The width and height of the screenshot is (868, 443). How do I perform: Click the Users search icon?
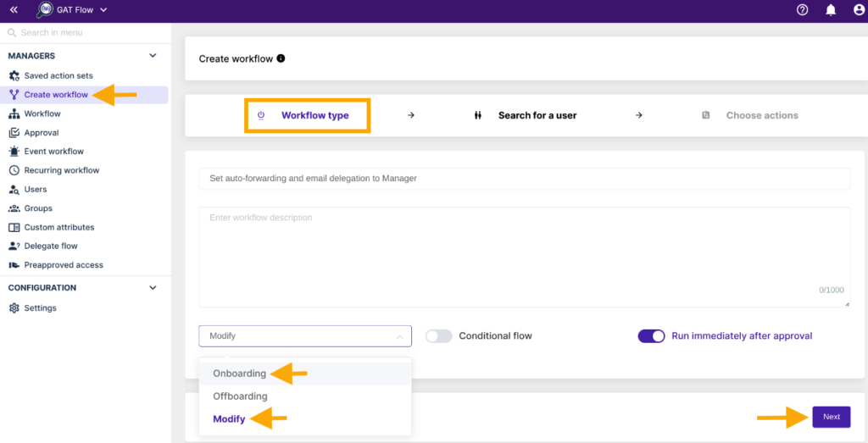14,189
